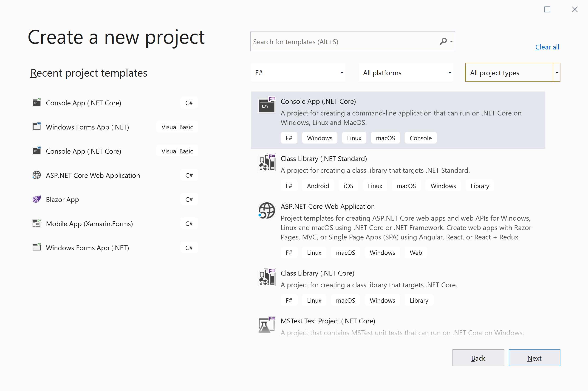Select recent C# Console App (.NET Core) template
588x391 pixels.
[x=83, y=103]
